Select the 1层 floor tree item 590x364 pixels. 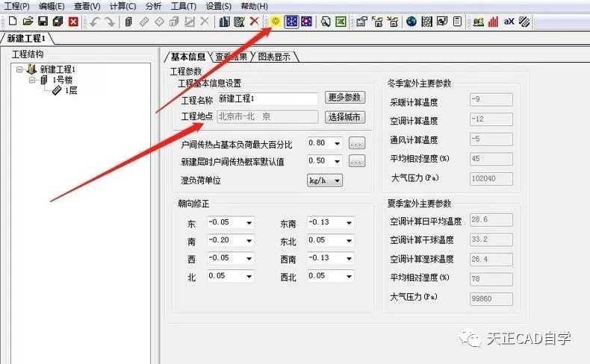pyautogui.click(x=71, y=90)
